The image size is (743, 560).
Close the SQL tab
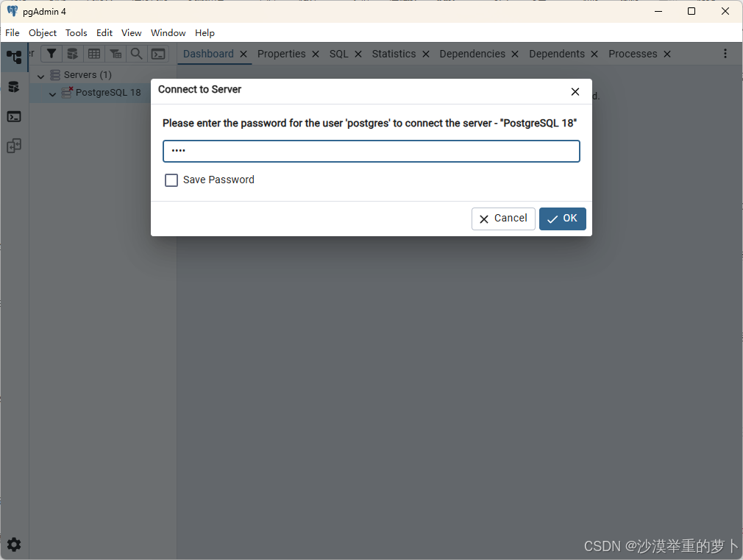coord(358,54)
